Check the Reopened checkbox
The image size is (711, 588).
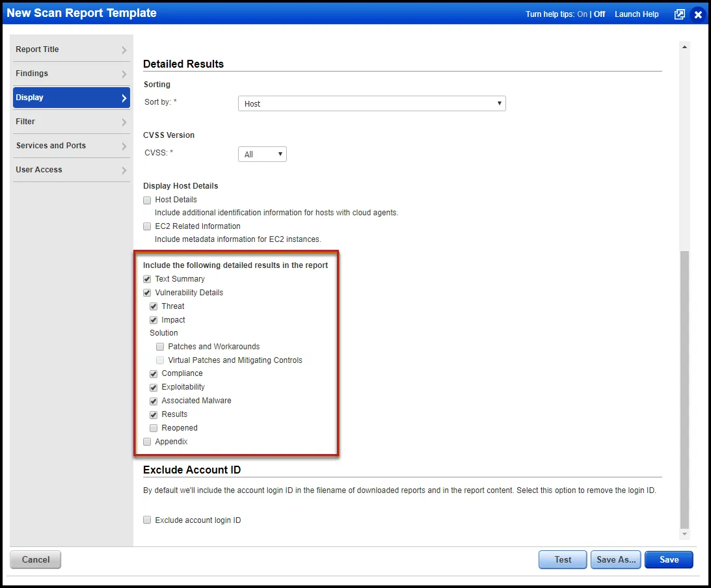(154, 428)
